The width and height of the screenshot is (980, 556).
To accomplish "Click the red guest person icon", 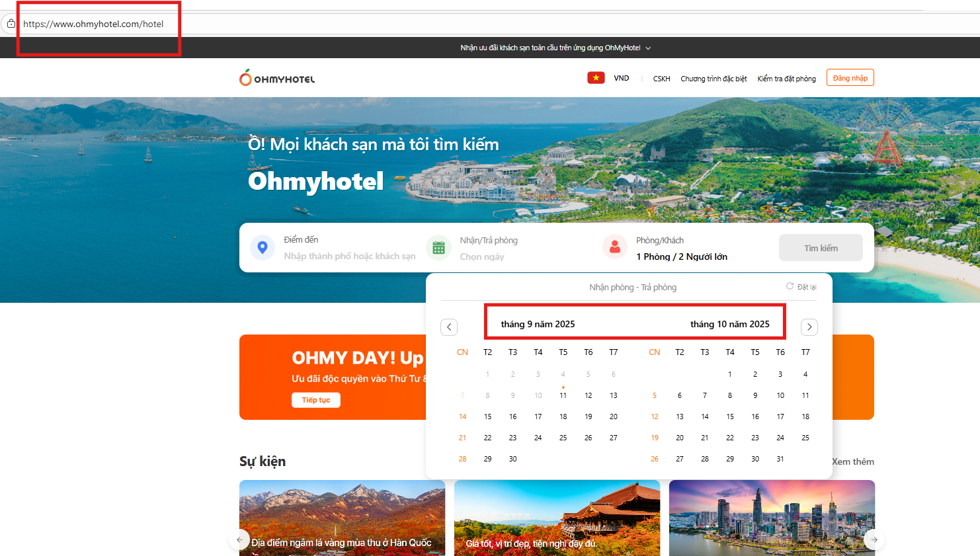I will pyautogui.click(x=615, y=247).
